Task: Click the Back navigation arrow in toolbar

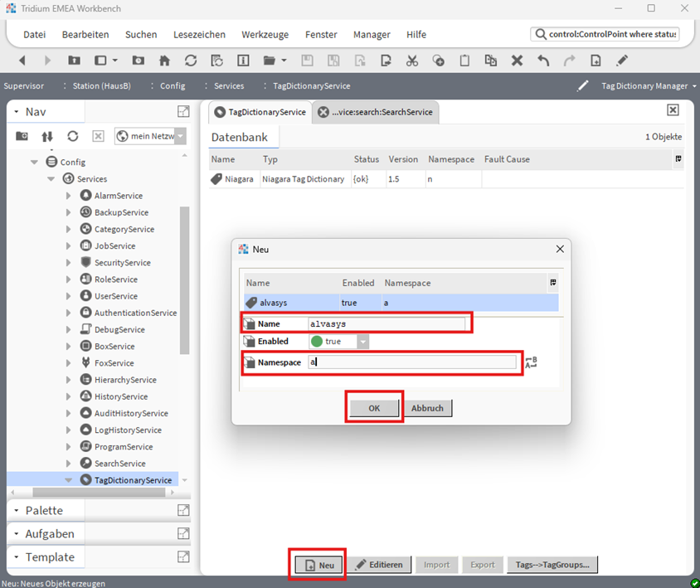Action: (x=22, y=61)
